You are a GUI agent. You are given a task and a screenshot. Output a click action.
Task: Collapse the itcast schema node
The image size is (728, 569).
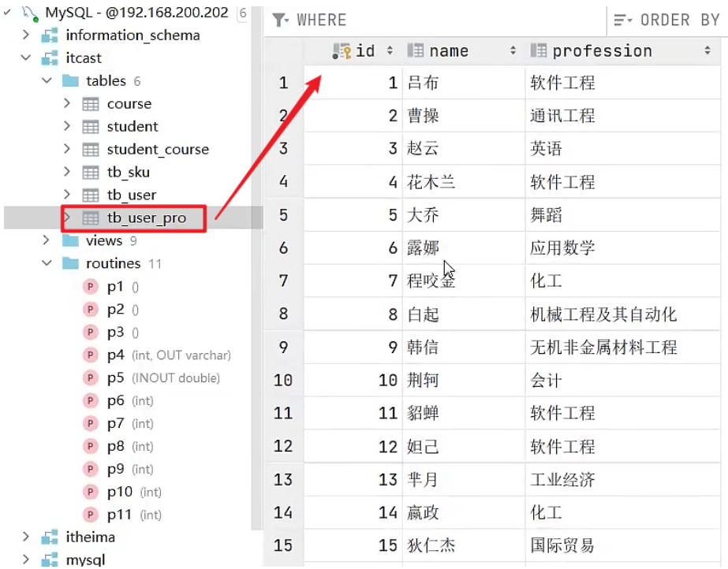[x=26, y=58]
